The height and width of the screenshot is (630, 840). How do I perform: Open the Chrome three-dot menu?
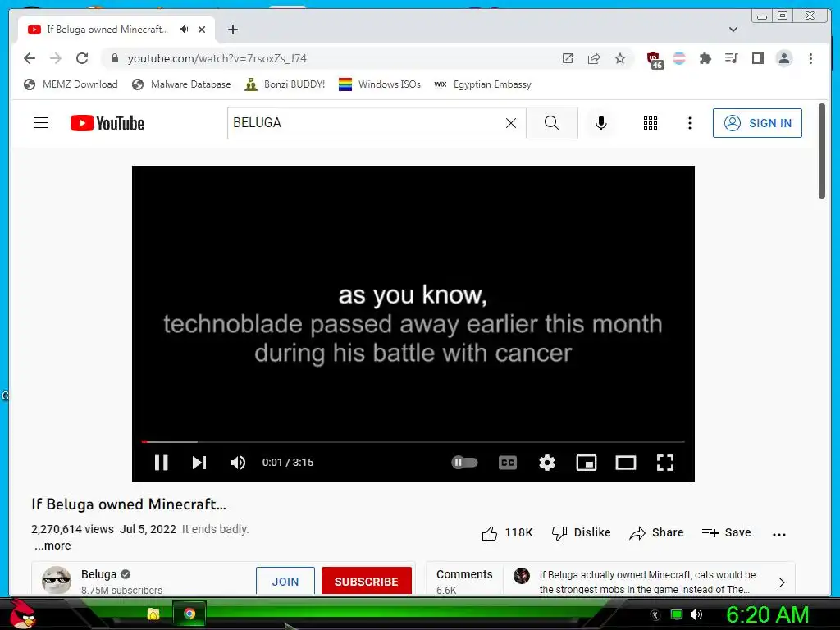pos(810,58)
